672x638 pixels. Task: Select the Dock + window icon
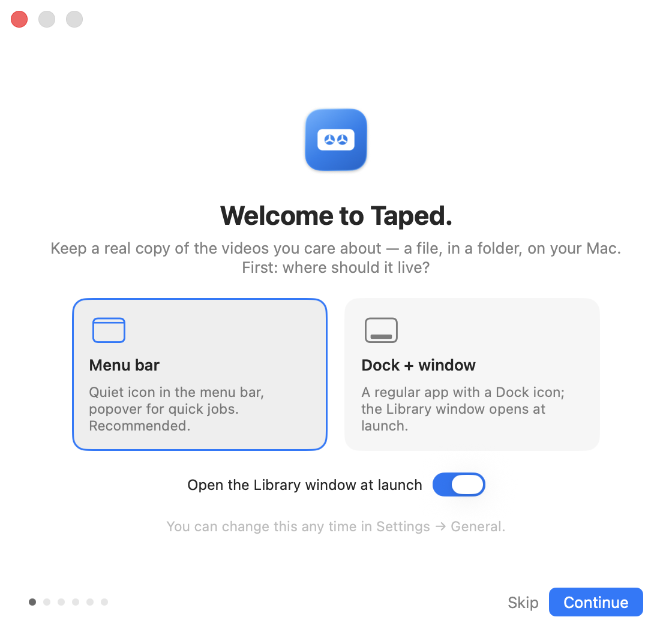tap(381, 330)
